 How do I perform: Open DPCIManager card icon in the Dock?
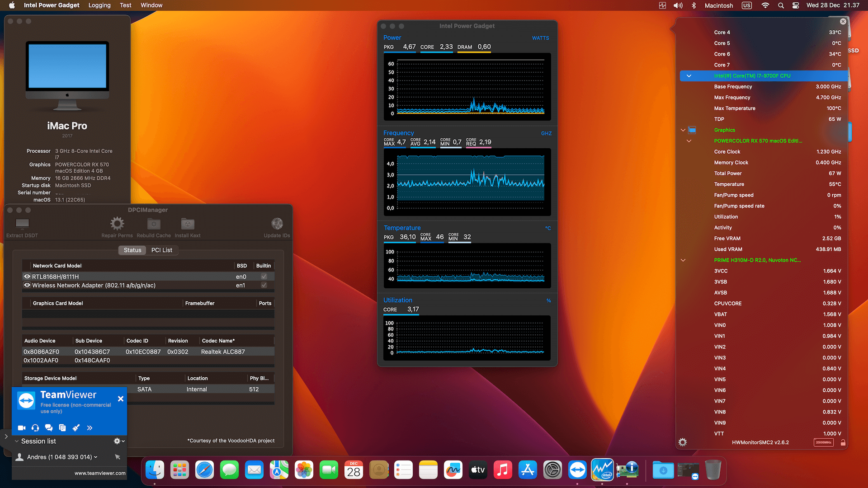[x=627, y=470]
